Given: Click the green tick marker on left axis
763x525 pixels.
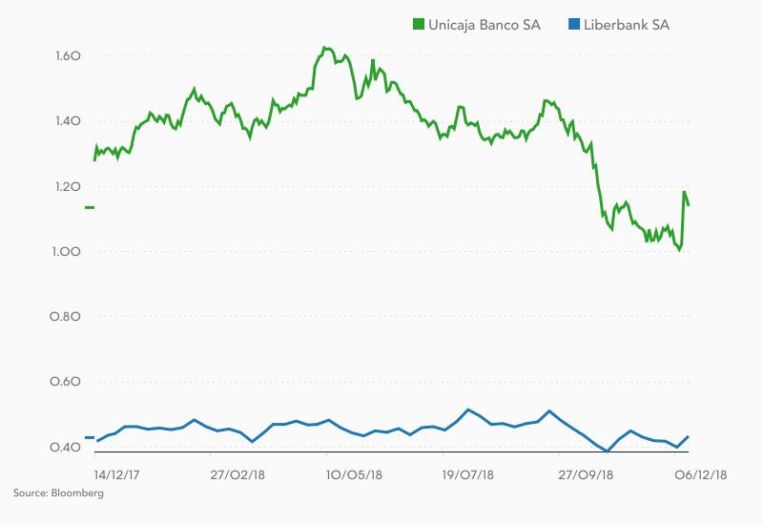Looking at the screenshot, I should point(89,207).
